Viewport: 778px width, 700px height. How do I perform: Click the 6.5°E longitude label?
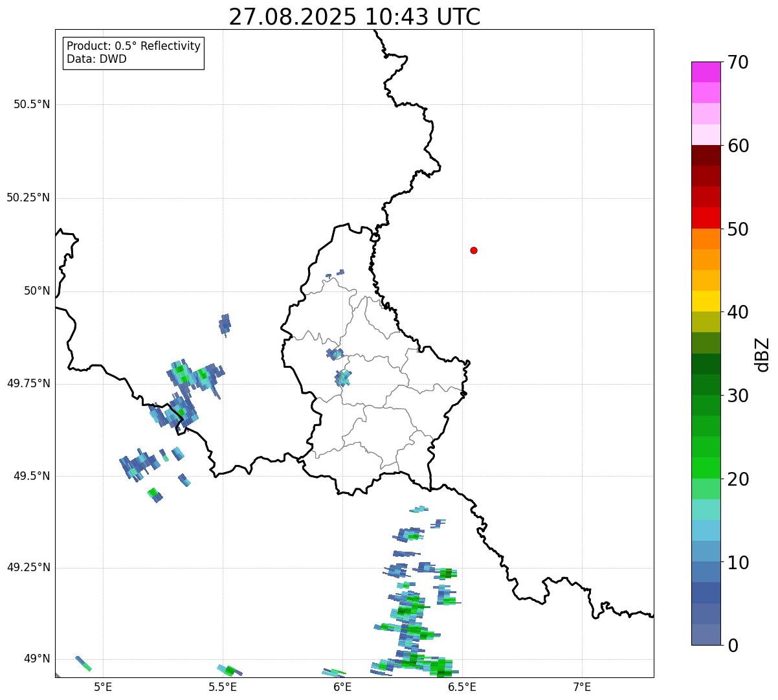coord(462,687)
